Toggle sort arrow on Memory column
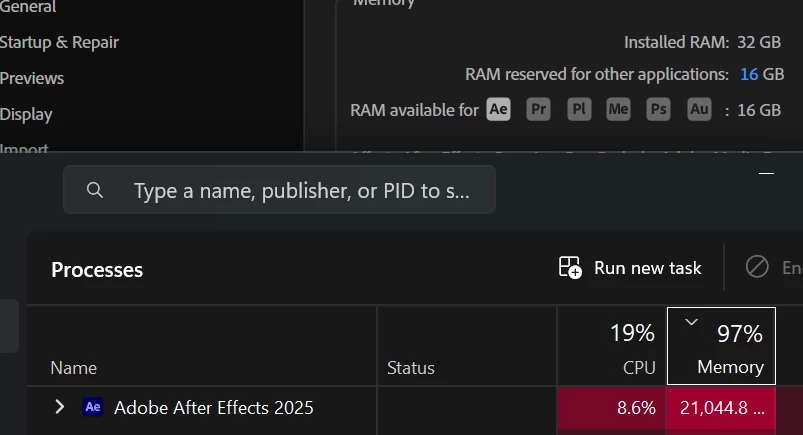The image size is (803, 435). tap(691, 322)
